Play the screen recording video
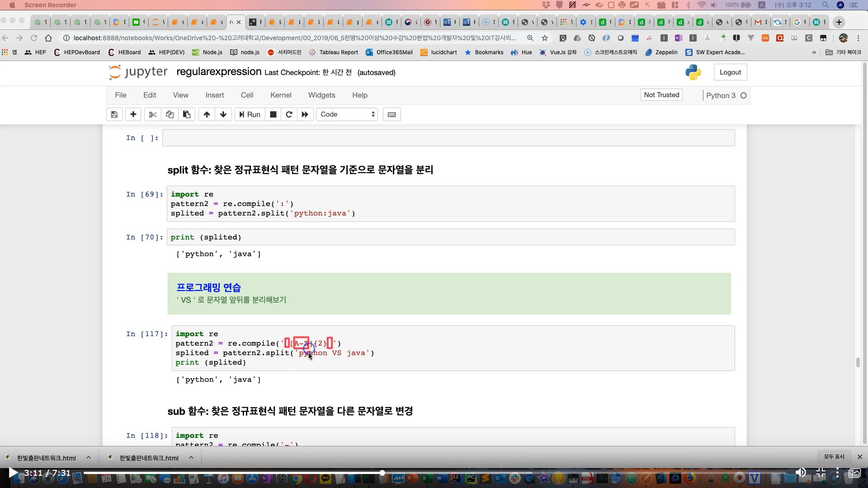Viewport: 868px width, 488px height. 13,473
